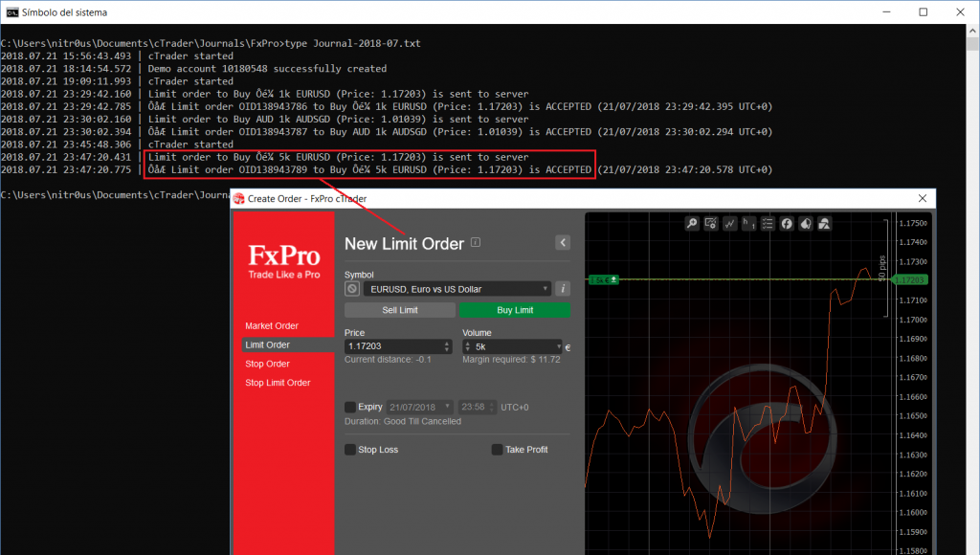Click 'Current distance: -0.1' text
The image size is (980, 555).
click(x=388, y=360)
